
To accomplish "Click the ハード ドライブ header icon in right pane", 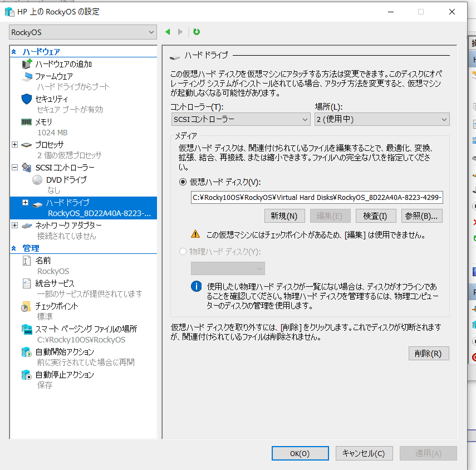I will pos(175,57).
